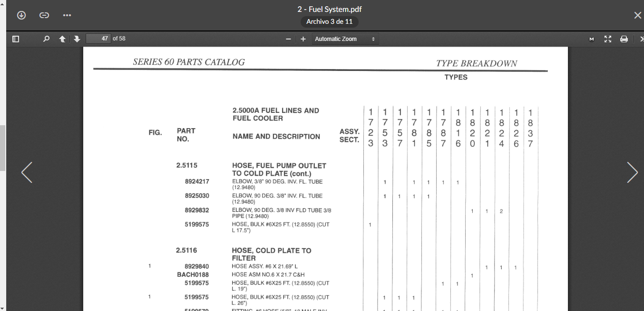The height and width of the screenshot is (311, 644).
Task: Click the heading 'HOSE, COLD PLATE TO FILTER'
Action: point(272,254)
